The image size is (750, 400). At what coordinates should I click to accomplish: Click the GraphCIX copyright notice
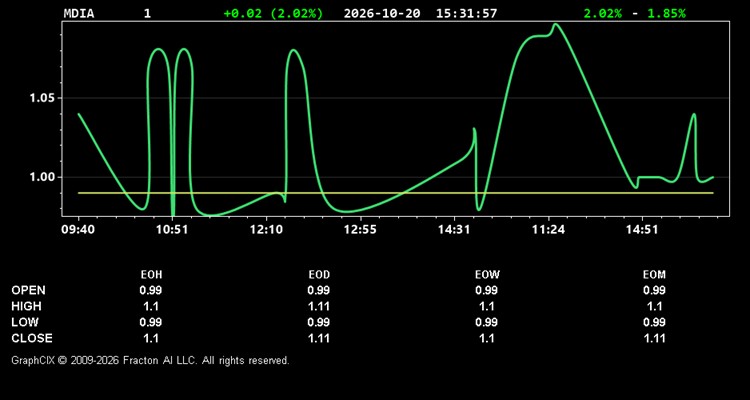150,360
